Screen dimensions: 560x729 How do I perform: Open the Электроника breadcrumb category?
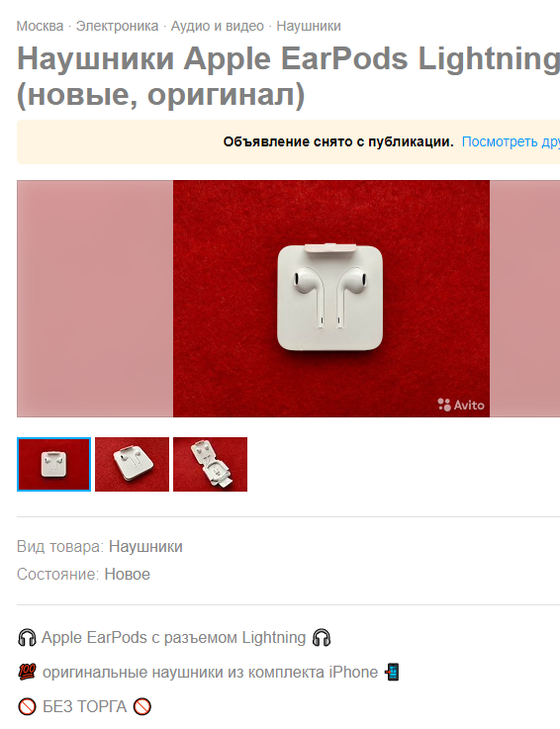tap(117, 26)
